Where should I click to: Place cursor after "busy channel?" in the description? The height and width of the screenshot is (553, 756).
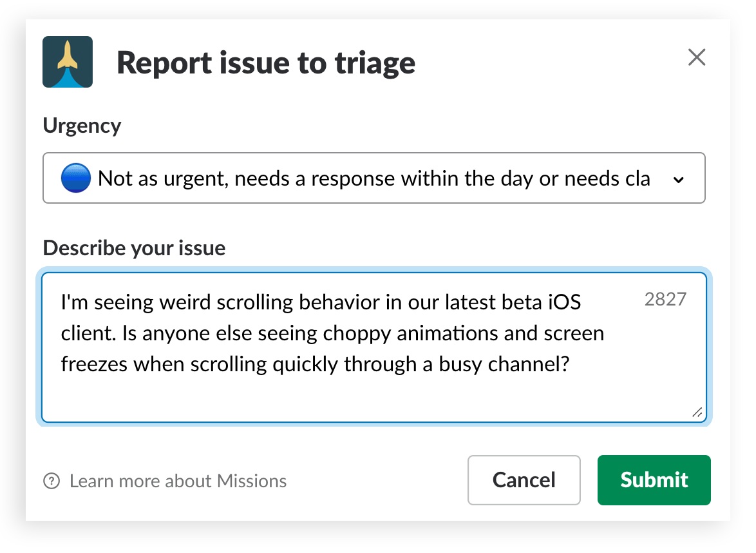pos(572,364)
